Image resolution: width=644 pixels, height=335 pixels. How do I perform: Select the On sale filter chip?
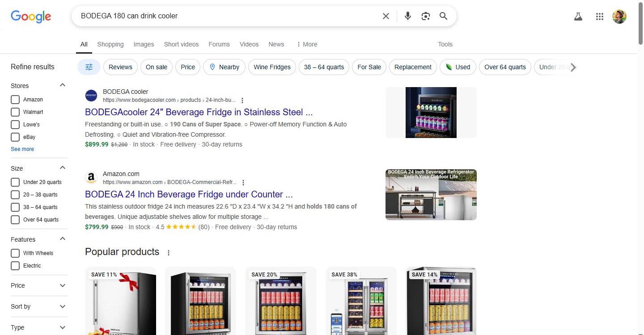click(157, 67)
